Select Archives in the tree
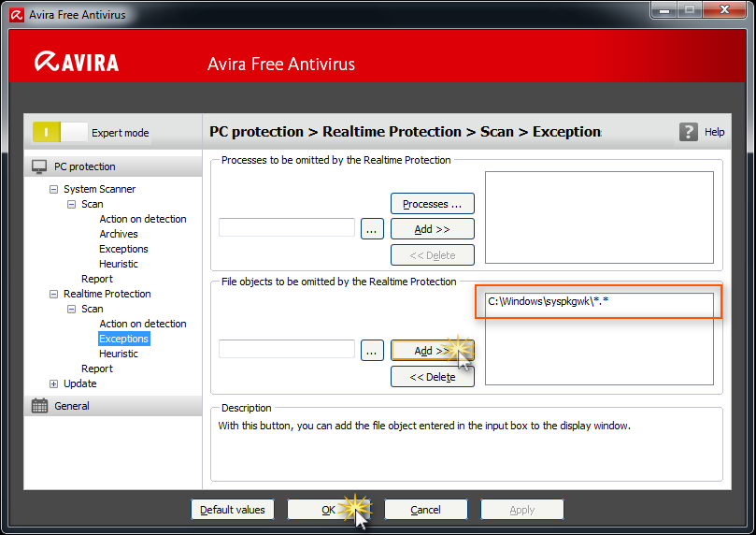The width and height of the screenshot is (756, 535). (x=119, y=234)
